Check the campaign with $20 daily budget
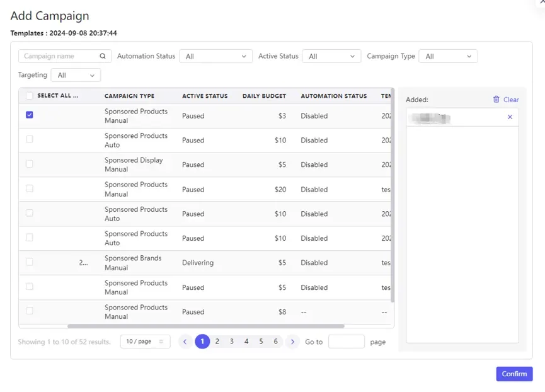This screenshot has width=545, height=392. 30,188
